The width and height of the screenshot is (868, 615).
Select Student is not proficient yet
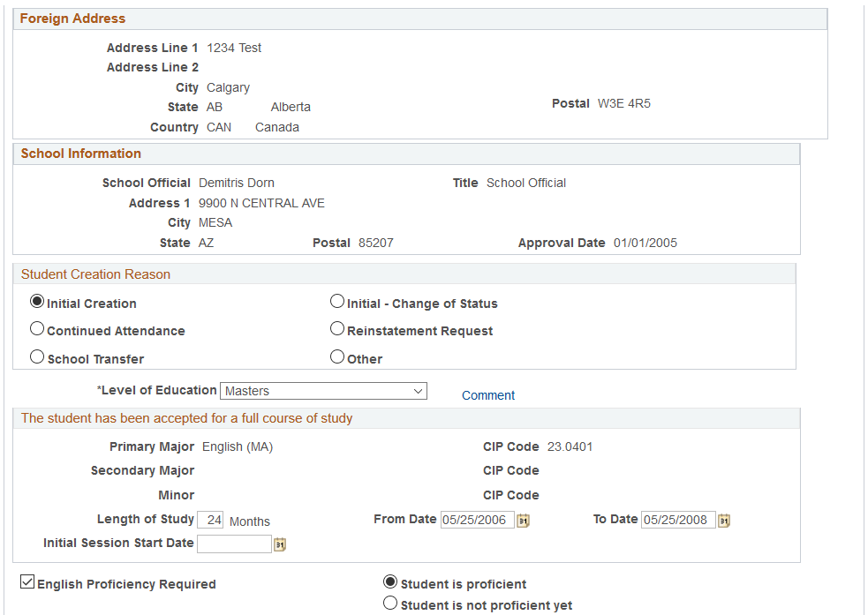click(x=390, y=603)
